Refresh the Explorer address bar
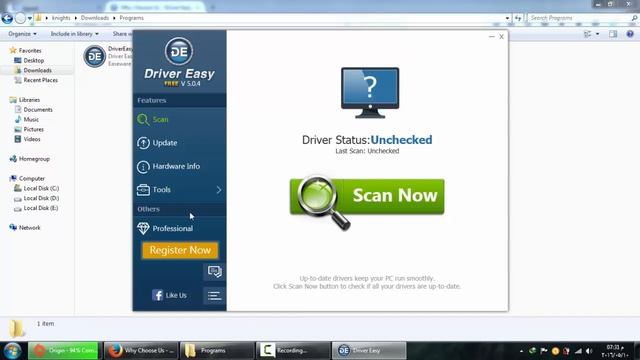The width and height of the screenshot is (640, 360). point(518,18)
